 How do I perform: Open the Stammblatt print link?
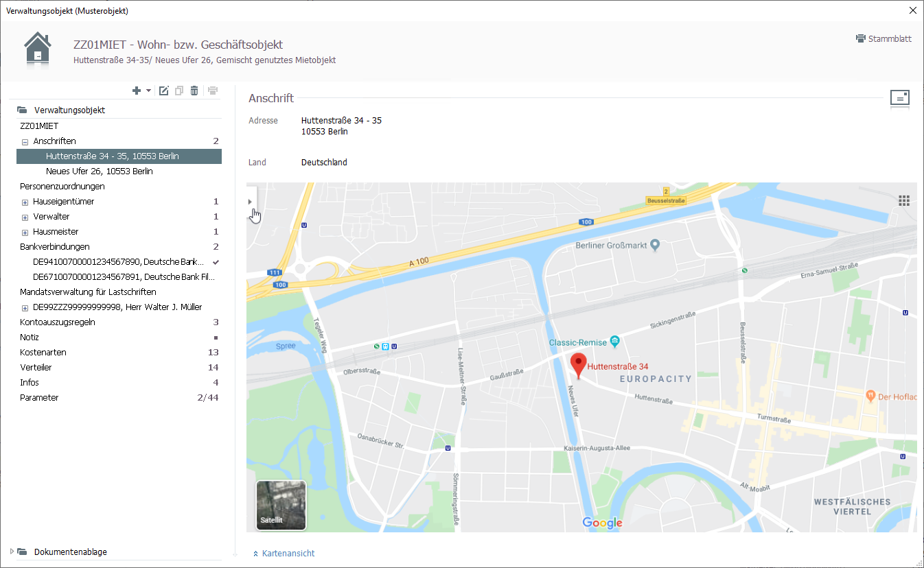[883, 38]
